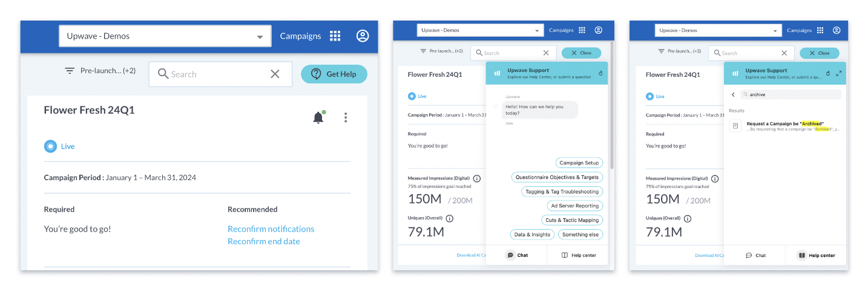
Task: Click the Get Help button
Action: click(x=334, y=74)
